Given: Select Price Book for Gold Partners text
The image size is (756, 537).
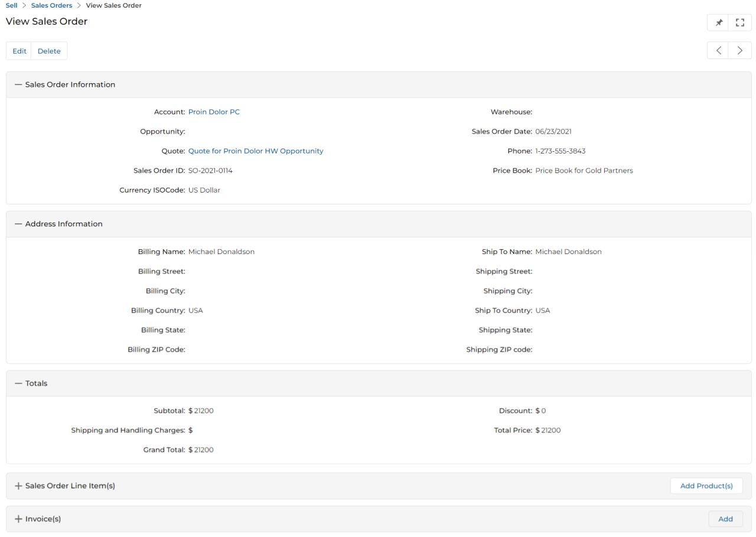Looking at the screenshot, I should click(x=584, y=170).
